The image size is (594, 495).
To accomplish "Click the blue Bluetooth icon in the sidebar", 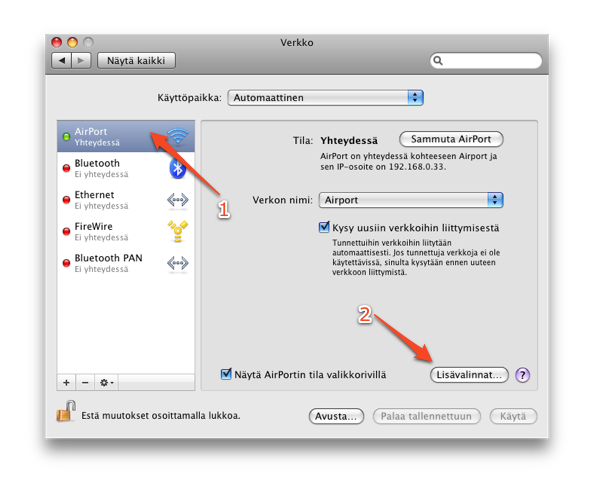I will [x=177, y=168].
